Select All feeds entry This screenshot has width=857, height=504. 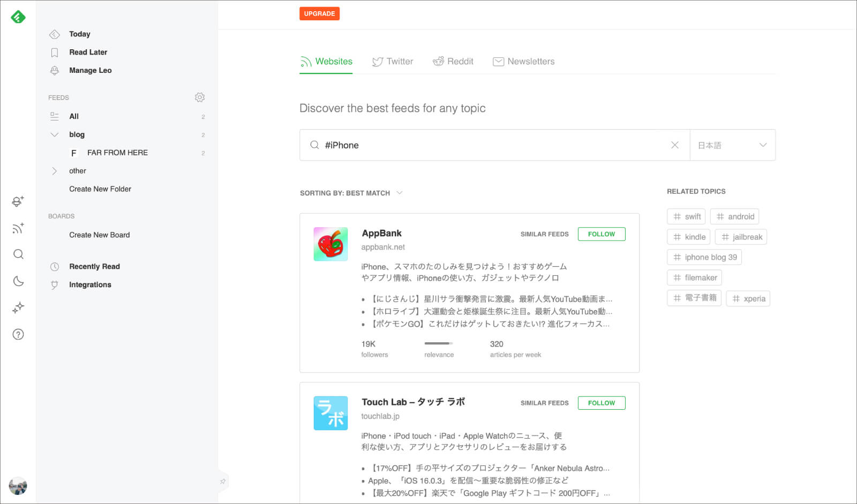tap(74, 116)
